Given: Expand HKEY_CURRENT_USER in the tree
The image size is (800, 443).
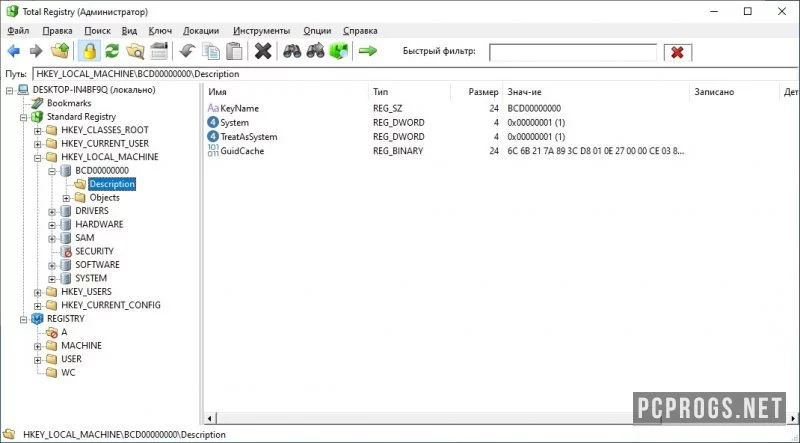Looking at the screenshot, I should point(38,144).
